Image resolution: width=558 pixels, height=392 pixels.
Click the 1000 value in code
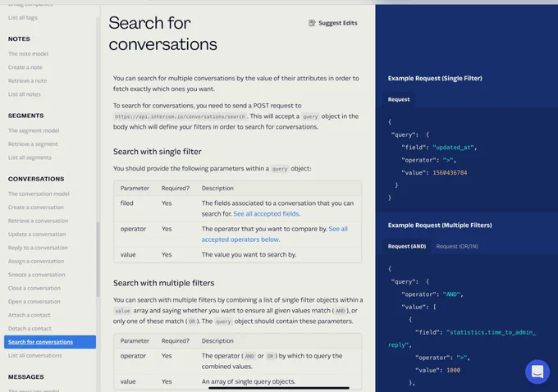coord(453,371)
